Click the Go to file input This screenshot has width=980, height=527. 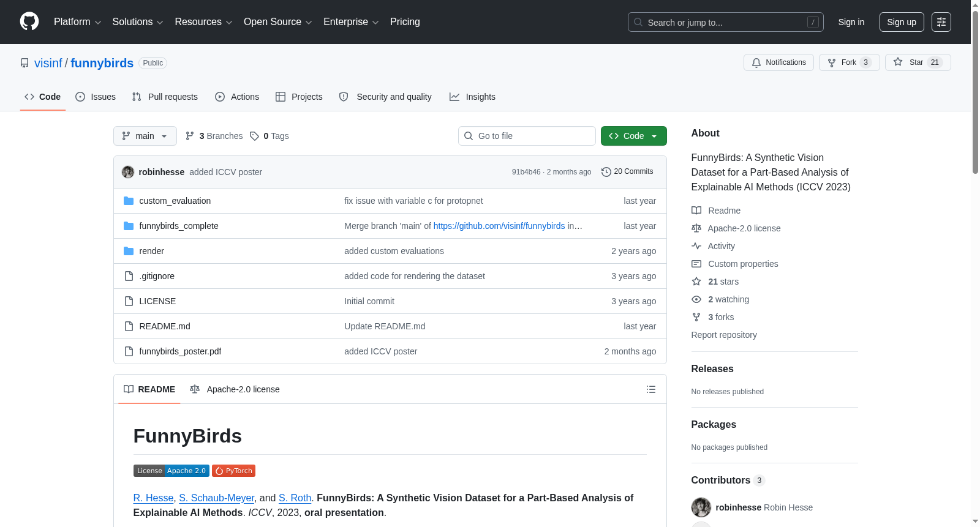[527, 136]
